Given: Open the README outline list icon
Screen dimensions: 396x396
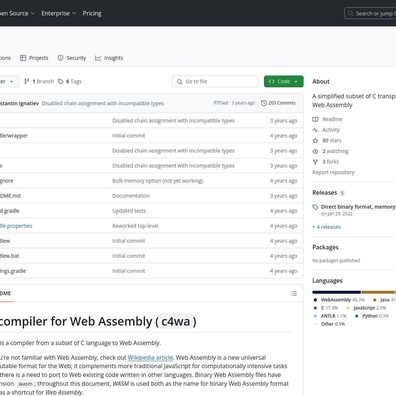Looking at the screenshot, I should 294,293.
